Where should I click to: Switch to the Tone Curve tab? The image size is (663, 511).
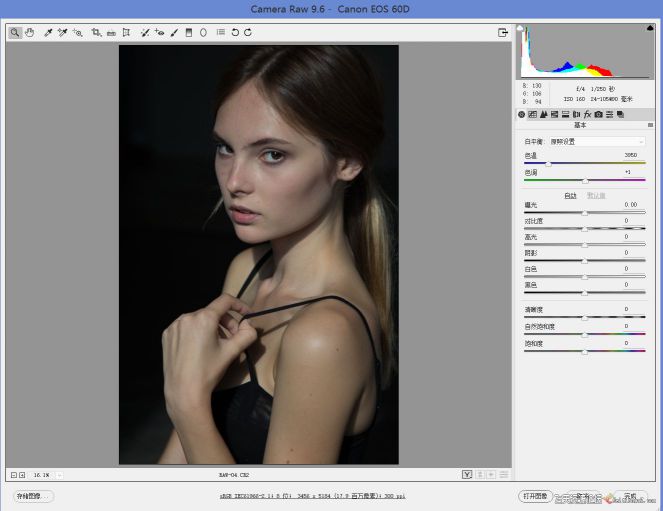tap(532, 115)
